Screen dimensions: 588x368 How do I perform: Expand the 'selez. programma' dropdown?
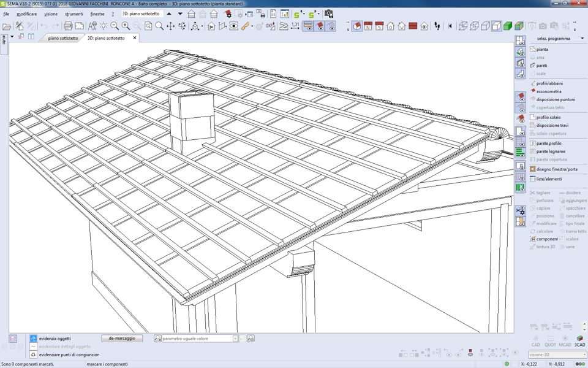pos(582,39)
